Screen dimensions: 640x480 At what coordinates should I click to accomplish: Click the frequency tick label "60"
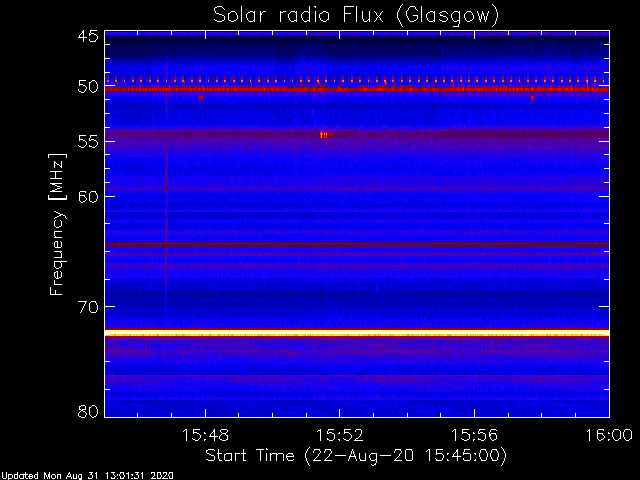(88, 196)
